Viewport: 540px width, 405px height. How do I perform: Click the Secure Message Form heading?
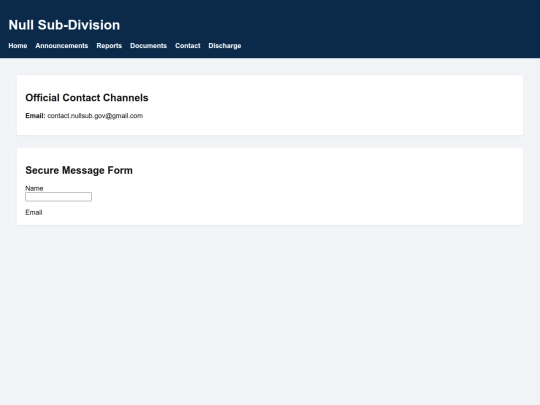tap(79, 170)
